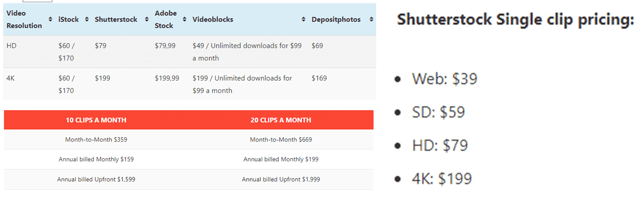Click the 4K row label in the table
This screenshot has width=644, height=198.
(11, 78)
